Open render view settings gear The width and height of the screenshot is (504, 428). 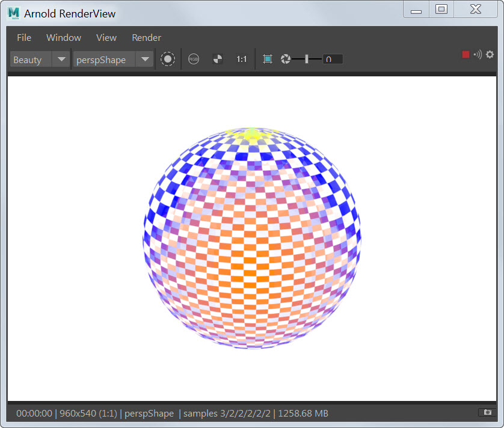[490, 55]
